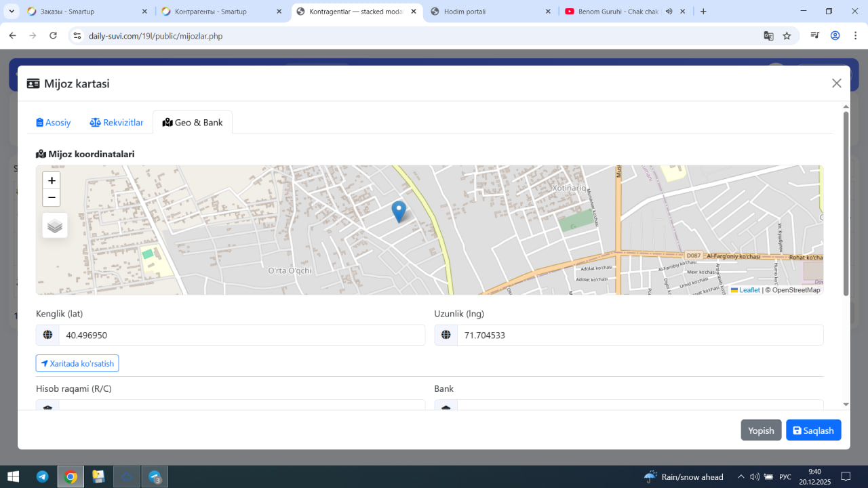Switch to the Benom Guruhi browser tab

pos(625,12)
